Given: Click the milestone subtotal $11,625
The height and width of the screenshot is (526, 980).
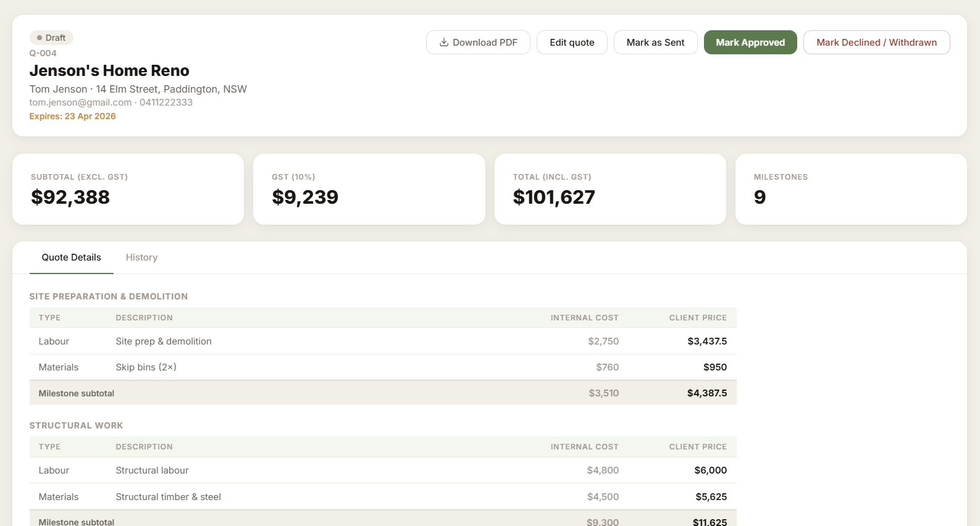Looking at the screenshot, I should coord(710,522).
